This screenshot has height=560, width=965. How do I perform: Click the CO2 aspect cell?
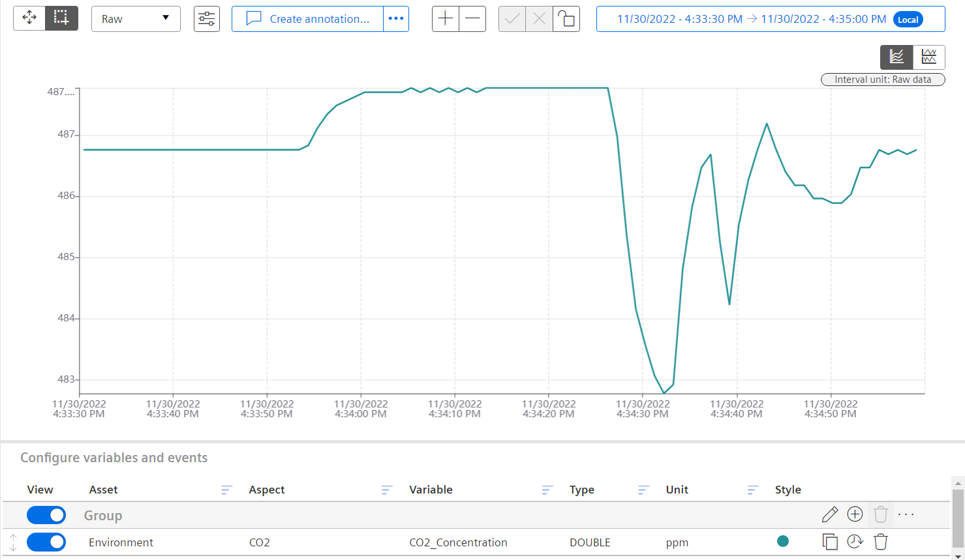tap(260, 542)
